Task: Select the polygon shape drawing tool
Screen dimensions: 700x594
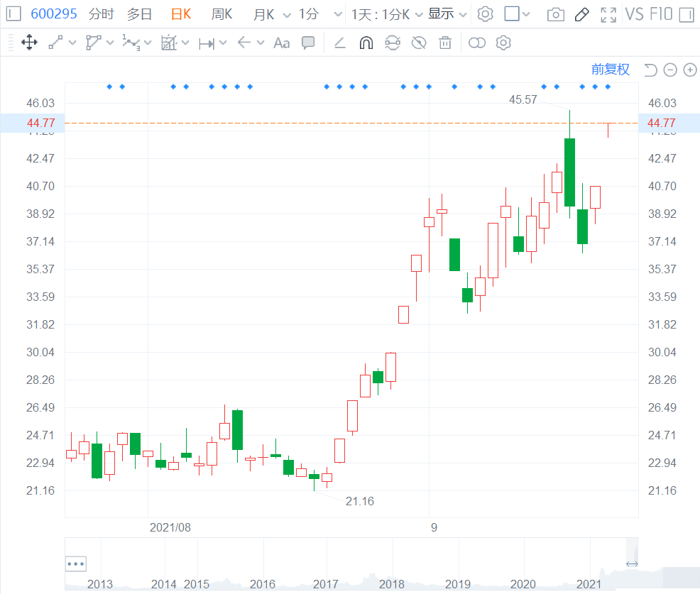Action: [x=93, y=43]
